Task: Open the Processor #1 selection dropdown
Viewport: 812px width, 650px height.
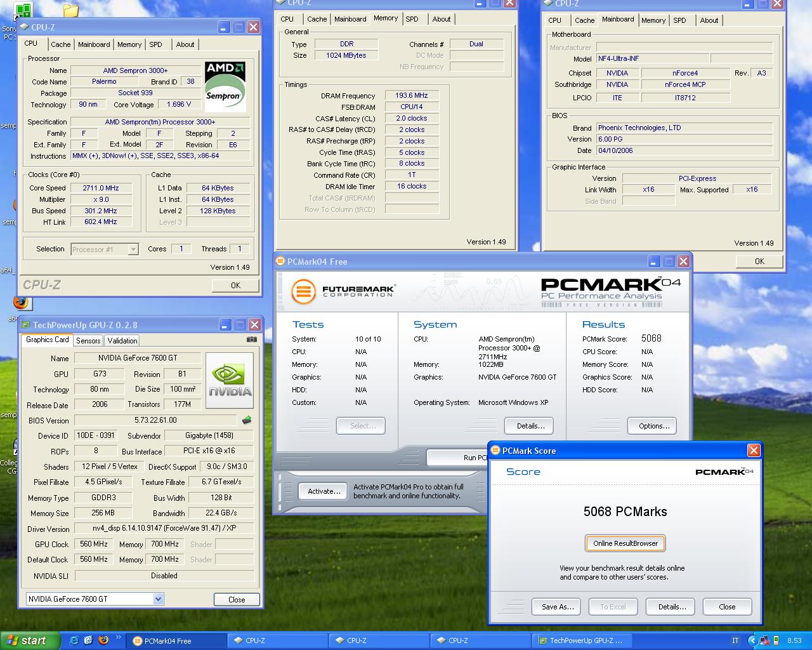Action: [x=133, y=249]
